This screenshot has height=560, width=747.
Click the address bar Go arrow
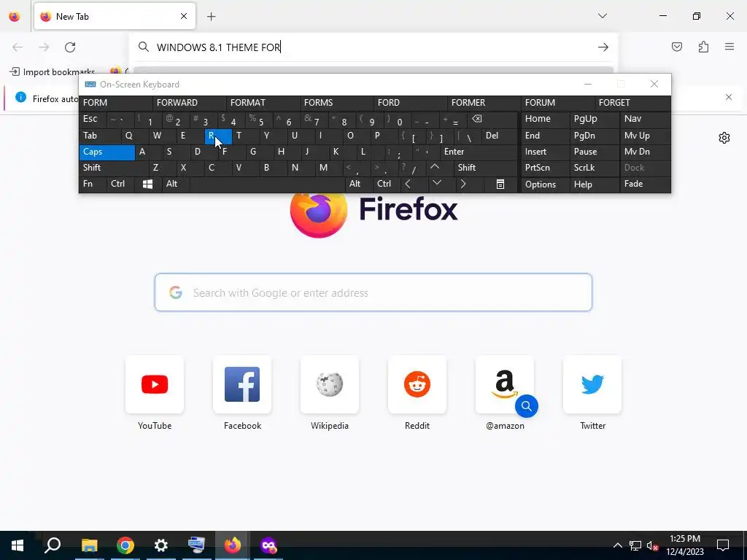[603, 47]
